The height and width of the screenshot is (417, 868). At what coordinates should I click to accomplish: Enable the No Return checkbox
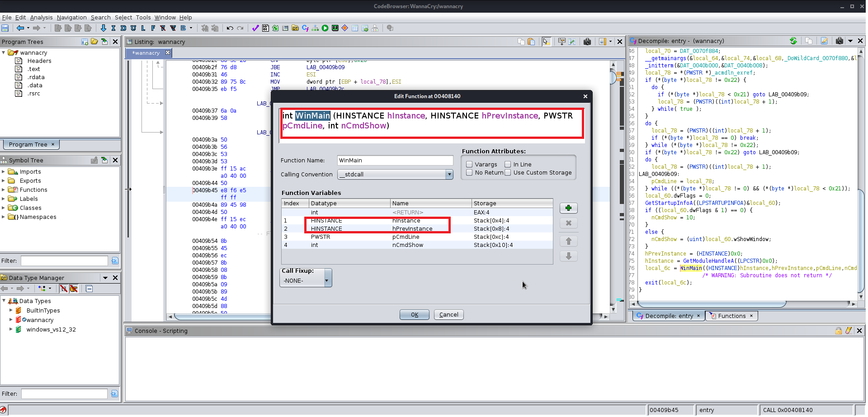coord(469,172)
